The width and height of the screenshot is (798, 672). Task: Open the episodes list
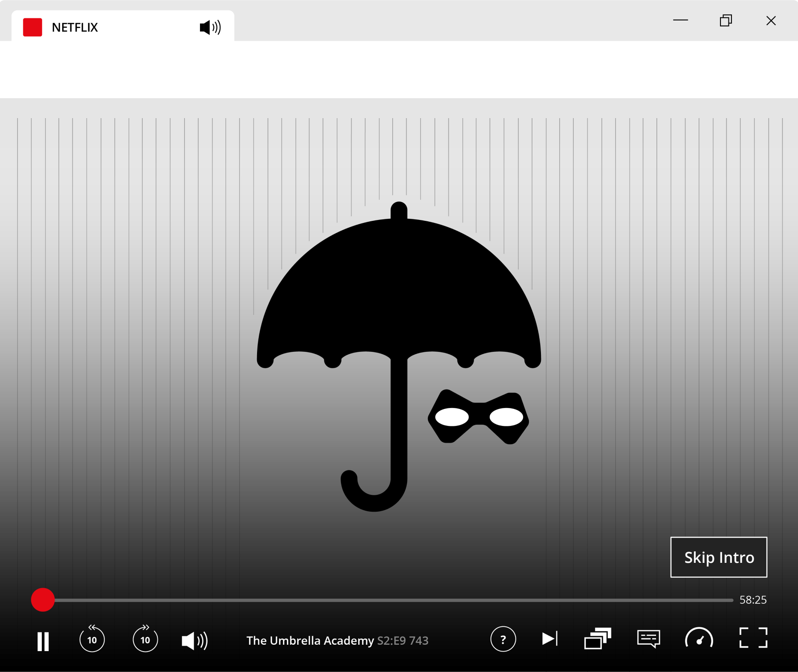[598, 638]
